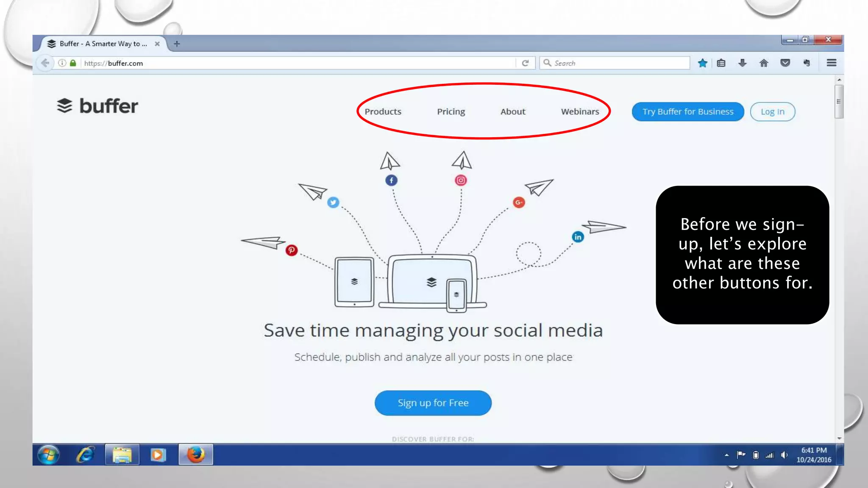Reload the page with refresh icon
The width and height of the screenshot is (868, 488).
tap(525, 63)
